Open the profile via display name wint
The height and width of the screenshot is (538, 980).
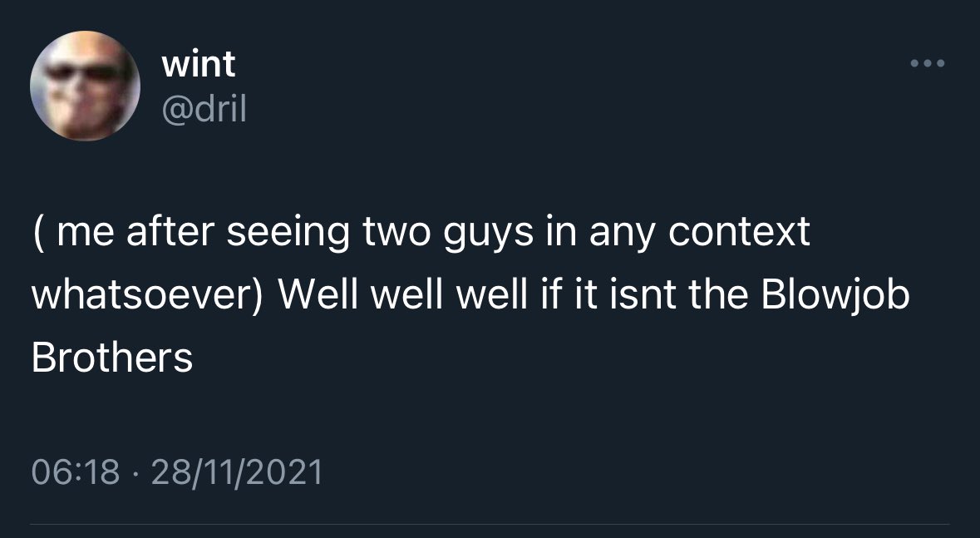(199, 64)
